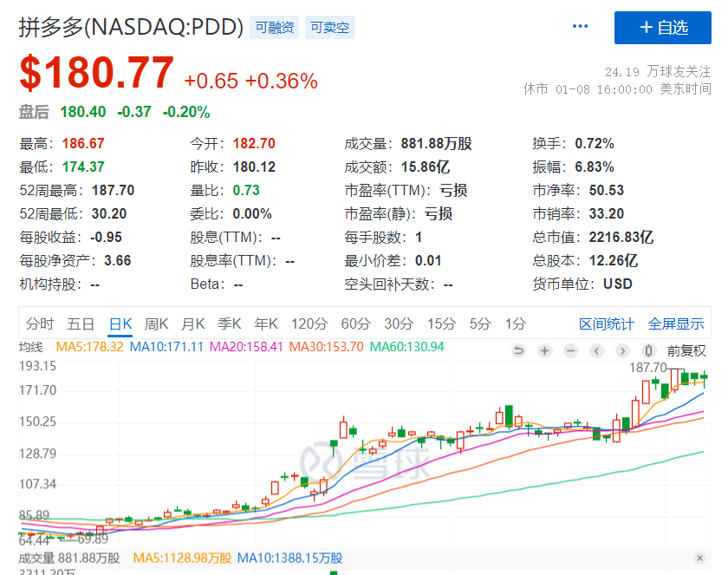Image resolution: width=728 pixels, height=575 pixels.
Task: Open 前复权 adjustment dropdown
Action: pos(686,351)
